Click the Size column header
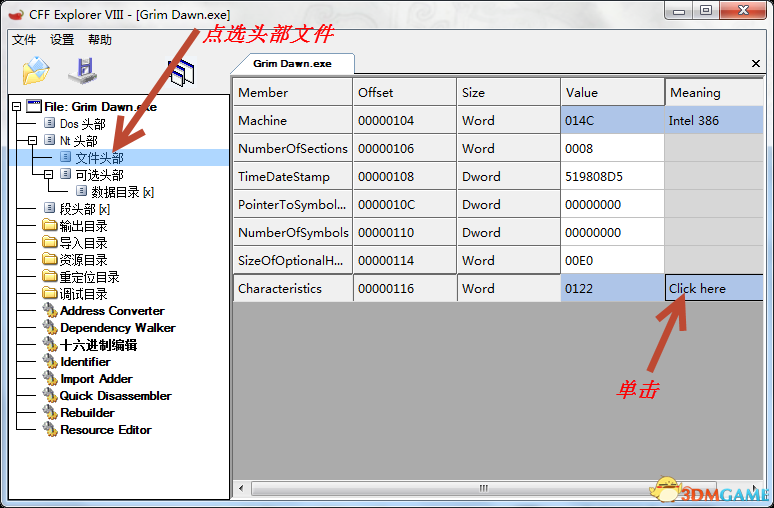The height and width of the screenshot is (508, 774). (509, 92)
